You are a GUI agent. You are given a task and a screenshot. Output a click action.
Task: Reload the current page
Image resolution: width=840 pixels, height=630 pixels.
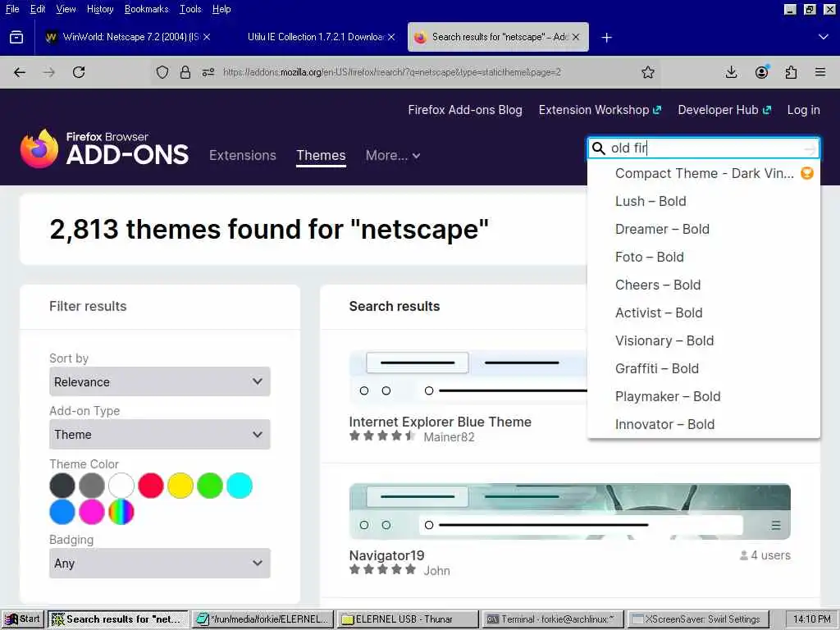click(x=79, y=72)
